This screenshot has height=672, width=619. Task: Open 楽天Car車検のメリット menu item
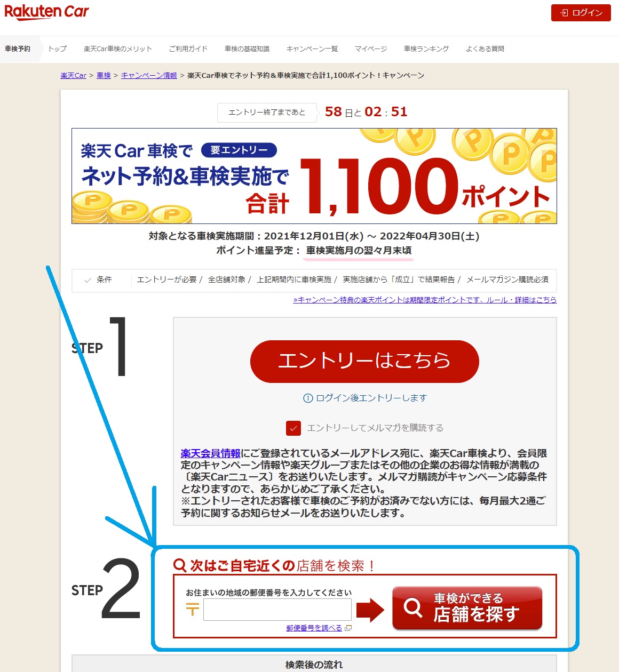click(118, 49)
